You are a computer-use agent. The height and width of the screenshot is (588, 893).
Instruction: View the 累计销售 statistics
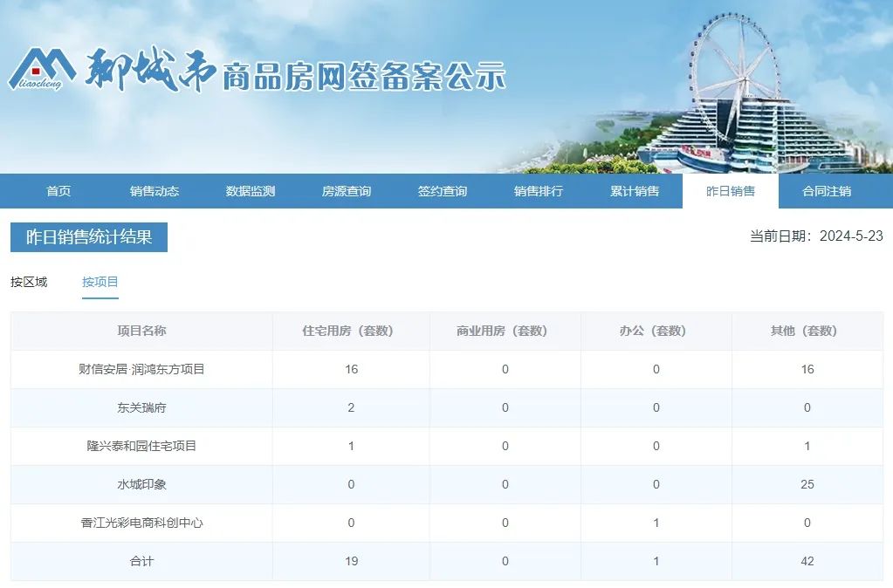point(635,190)
